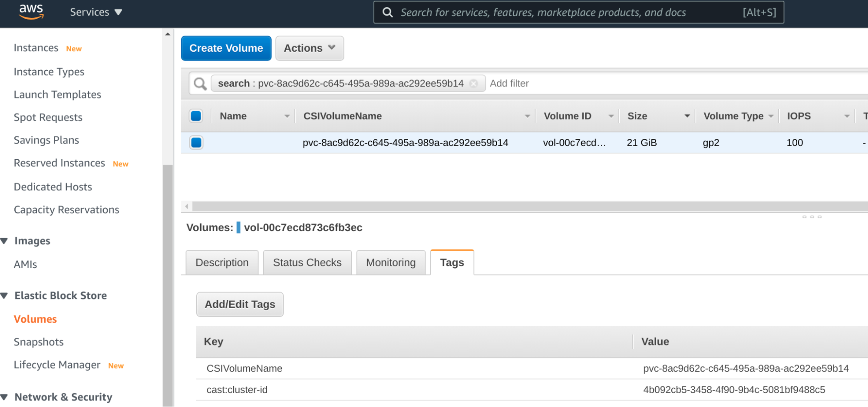
Task: Click the search magnifier in the top navigation bar
Action: (388, 12)
